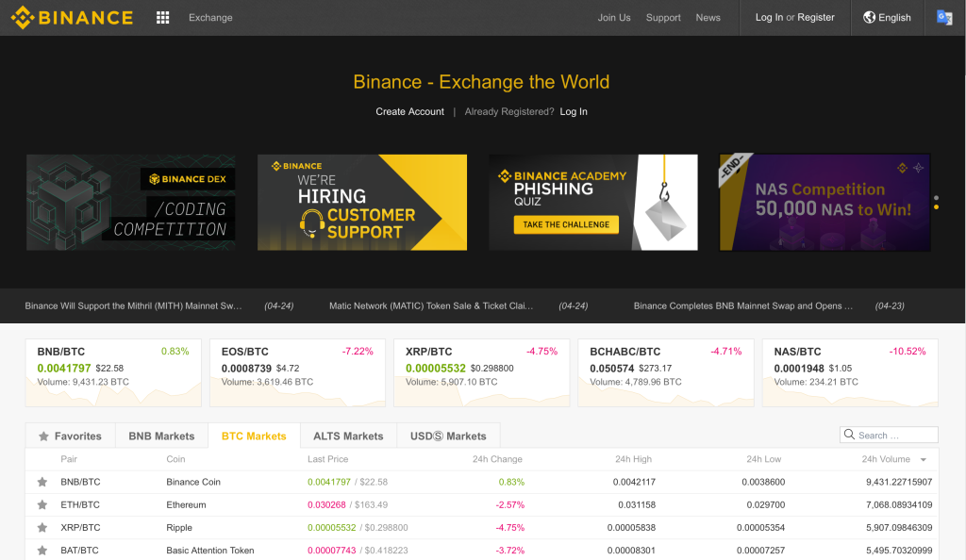Screen dimensions: 966x560
Task: Open the XRP/BTC ticker card
Action: click(482, 372)
